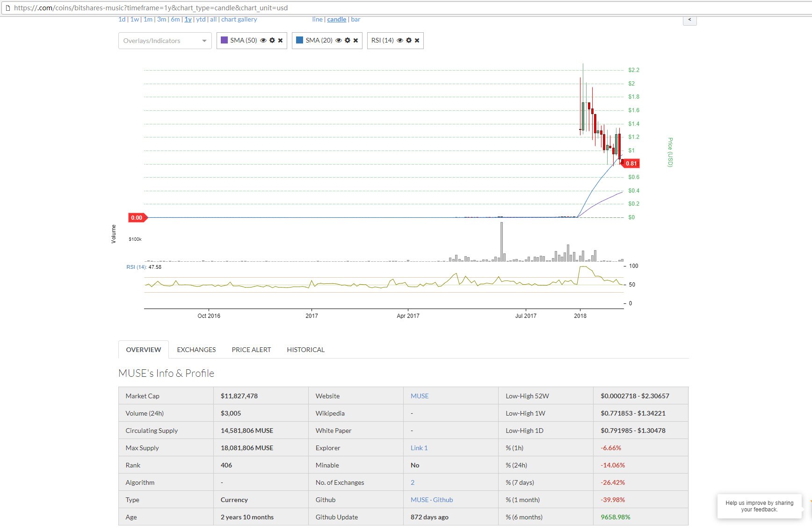
Task: Open the explorer Link 1
Action: tap(419, 448)
